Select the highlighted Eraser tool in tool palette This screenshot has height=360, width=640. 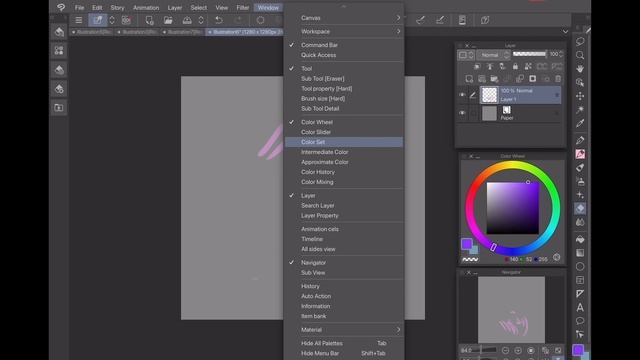tap(580, 208)
